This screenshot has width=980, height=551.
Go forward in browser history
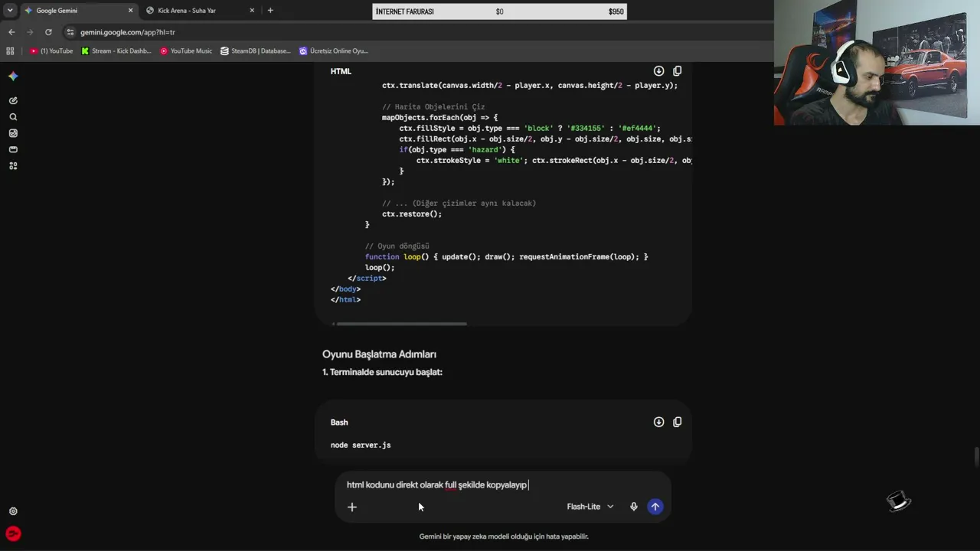[30, 32]
